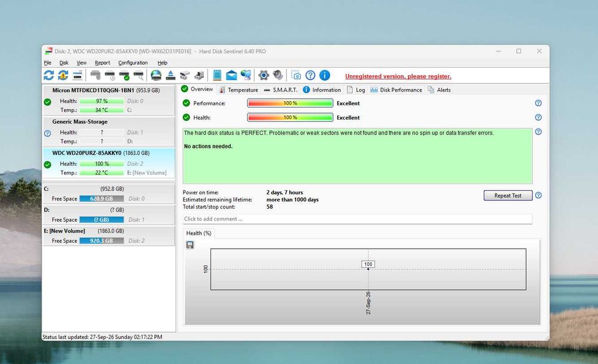Image resolution: width=598 pixels, height=364 pixels.
Task: Open the Configuration menu
Action: (133, 63)
